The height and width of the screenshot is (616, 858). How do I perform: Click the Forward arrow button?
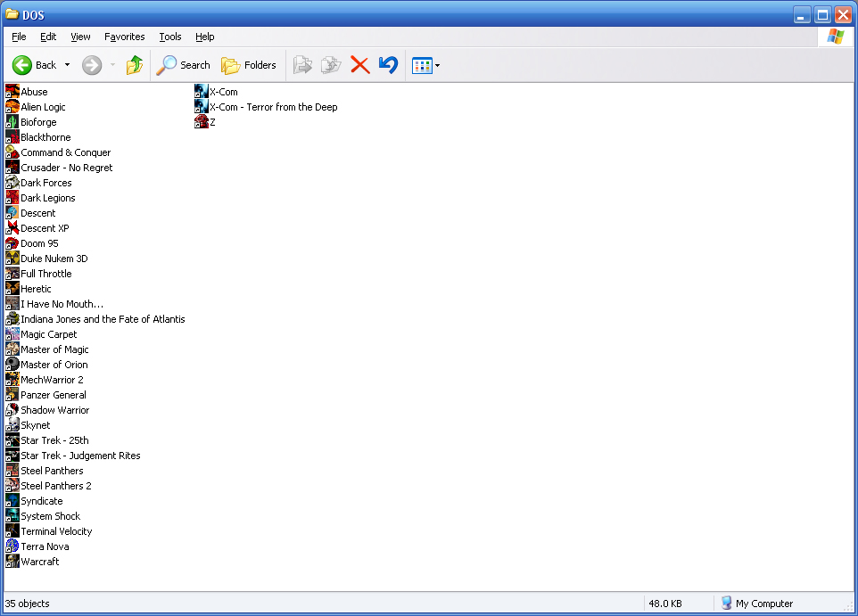pos(92,65)
